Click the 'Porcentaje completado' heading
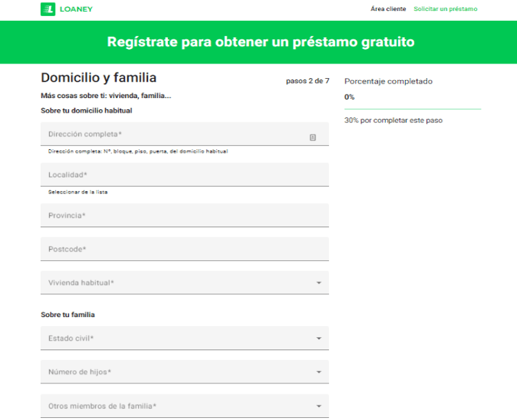 tap(388, 82)
